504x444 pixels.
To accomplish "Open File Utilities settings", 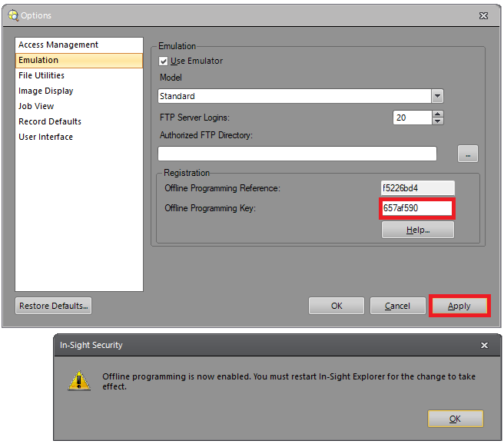I will pyautogui.click(x=41, y=75).
